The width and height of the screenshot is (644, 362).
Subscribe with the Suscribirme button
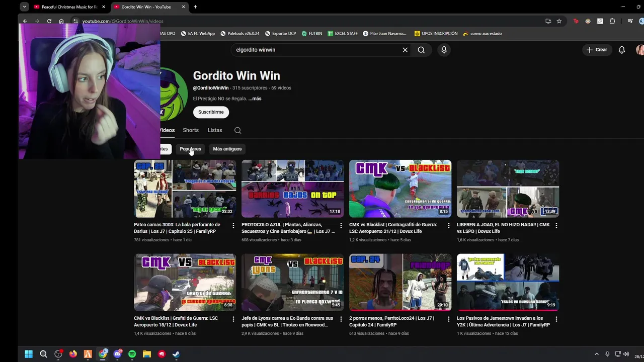tap(211, 112)
